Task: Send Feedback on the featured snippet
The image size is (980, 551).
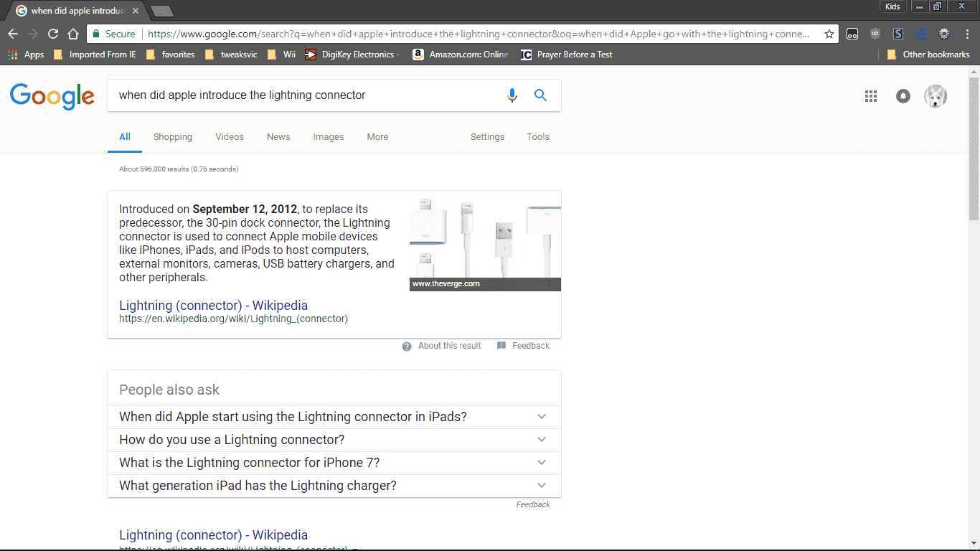Action: point(523,346)
